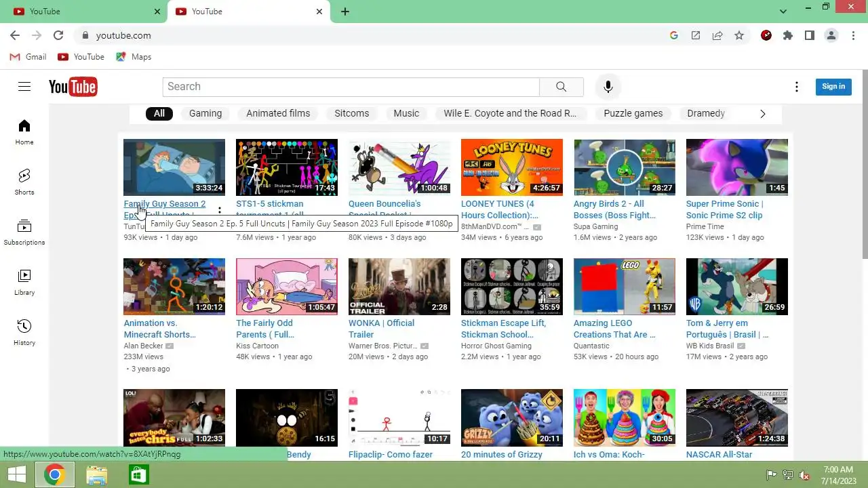Go to Home in sidebar
This screenshot has width=868, height=488.
point(24,132)
